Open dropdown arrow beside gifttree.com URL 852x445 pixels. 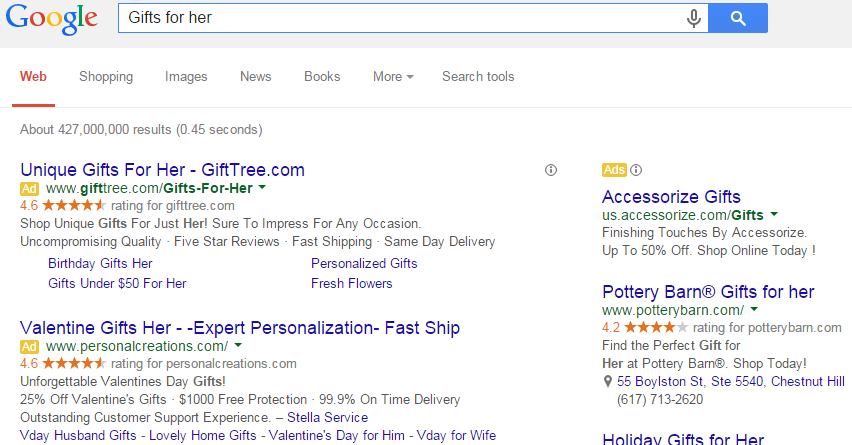[262, 187]
